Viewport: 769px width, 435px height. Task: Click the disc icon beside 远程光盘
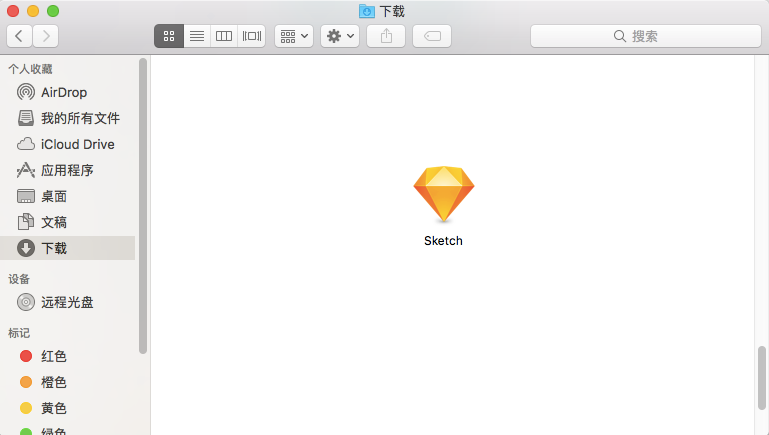[26, 302]
